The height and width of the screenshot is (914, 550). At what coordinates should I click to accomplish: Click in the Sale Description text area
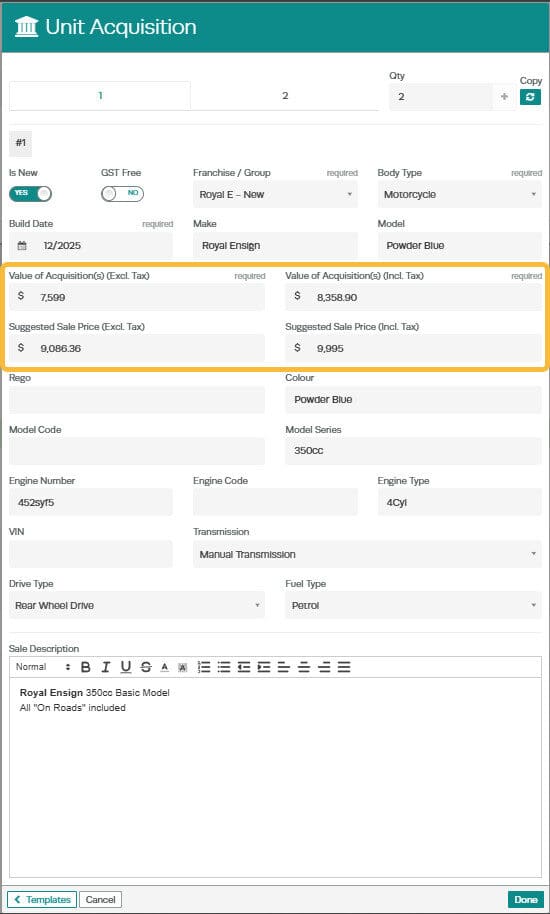(x=276, y=778)
